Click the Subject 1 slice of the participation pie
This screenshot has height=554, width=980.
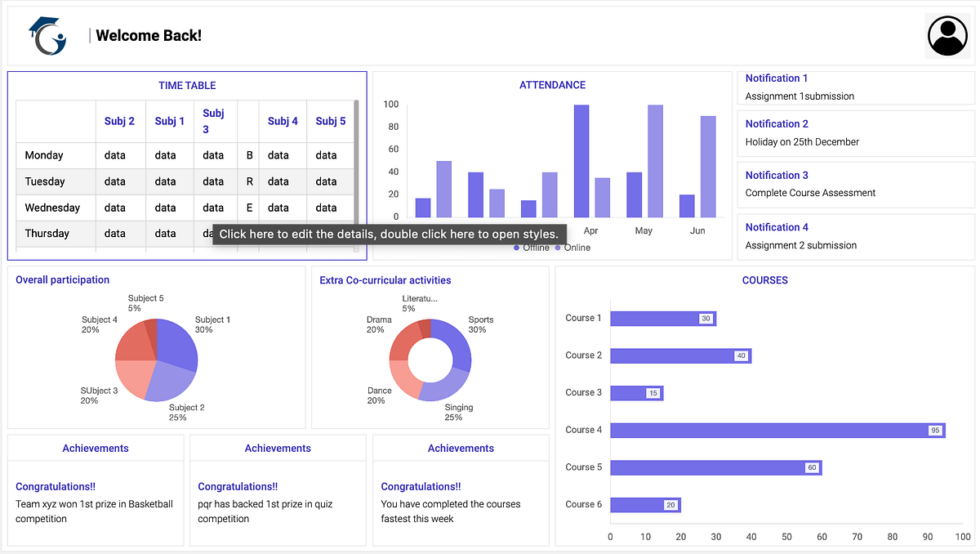coord(176,341)
